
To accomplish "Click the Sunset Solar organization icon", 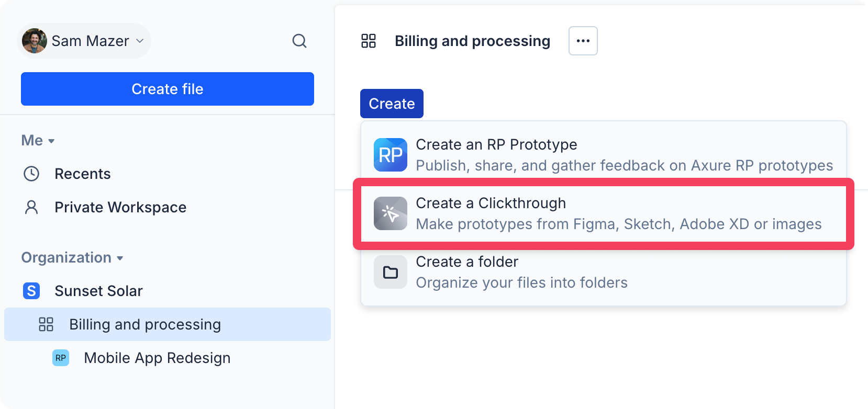I will click(31, 291).
